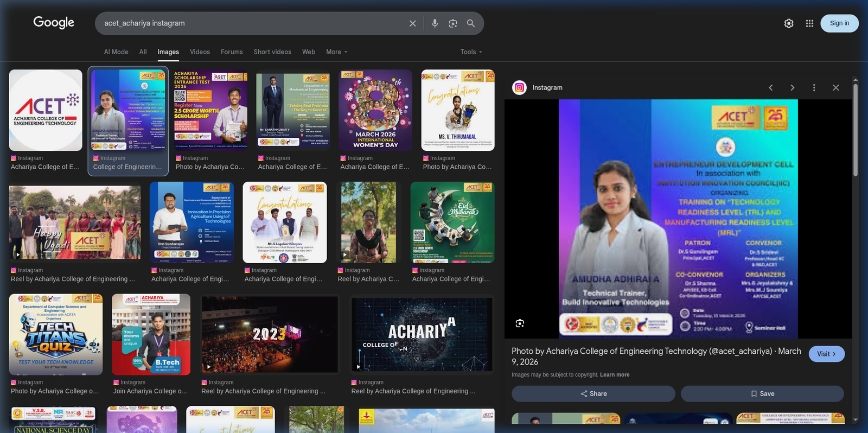Click the search query input field
This screenshot has width=868, height=433.
[252, 23]
